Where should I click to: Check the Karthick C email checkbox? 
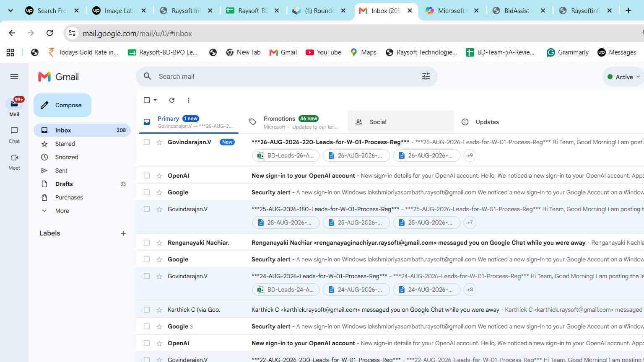pyautogui.click(x=147, y=310)
